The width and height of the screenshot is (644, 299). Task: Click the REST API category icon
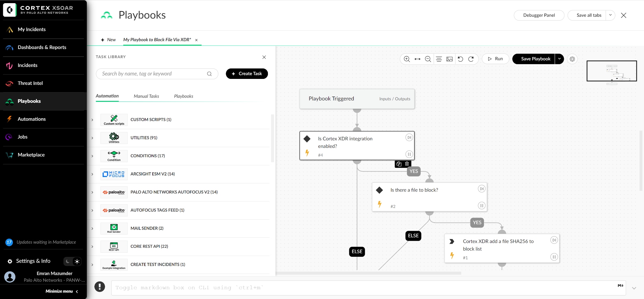[114, 246]
